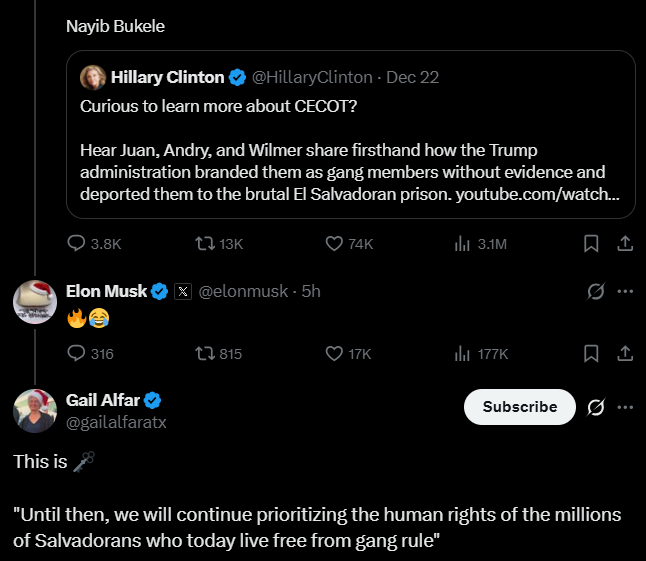The width and height of the screenshot is (646, 561).
Task: Open more options for Gail Alfar's post
Action: (x=626, y=407)
